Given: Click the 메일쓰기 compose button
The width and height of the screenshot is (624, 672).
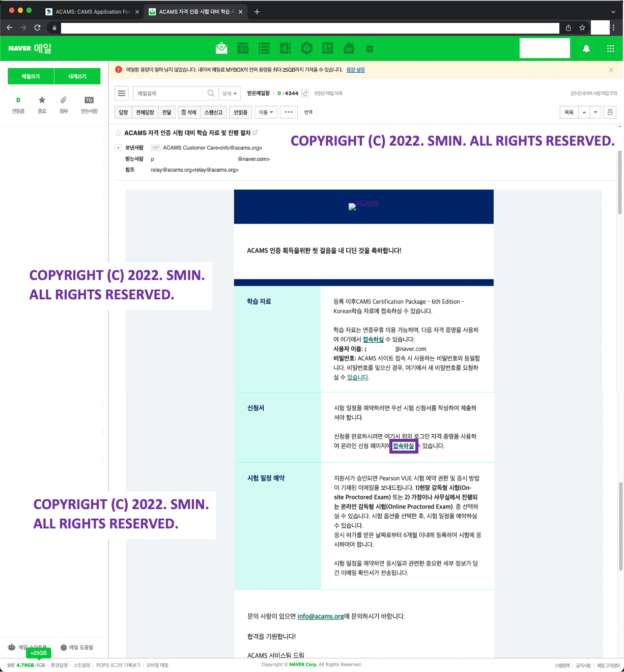Looking at the screenshot, I should 31,76.
